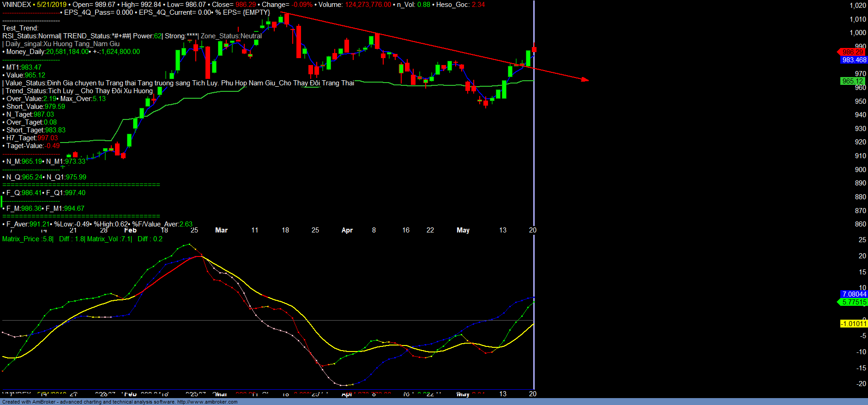The width and height of the screenshot is (868, 405).
Task: Click the Mar label on upper date axis
Action: [x=221, y=230]
